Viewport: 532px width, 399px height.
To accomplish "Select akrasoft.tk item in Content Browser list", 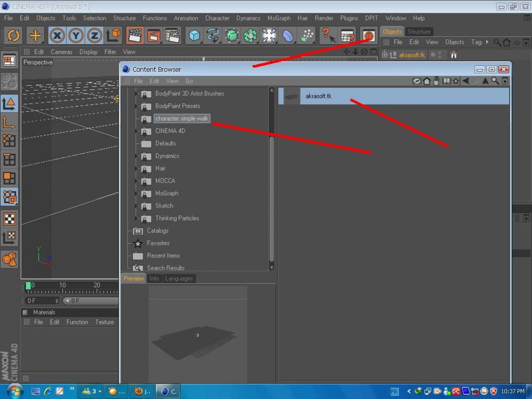I will pos(394,96).
